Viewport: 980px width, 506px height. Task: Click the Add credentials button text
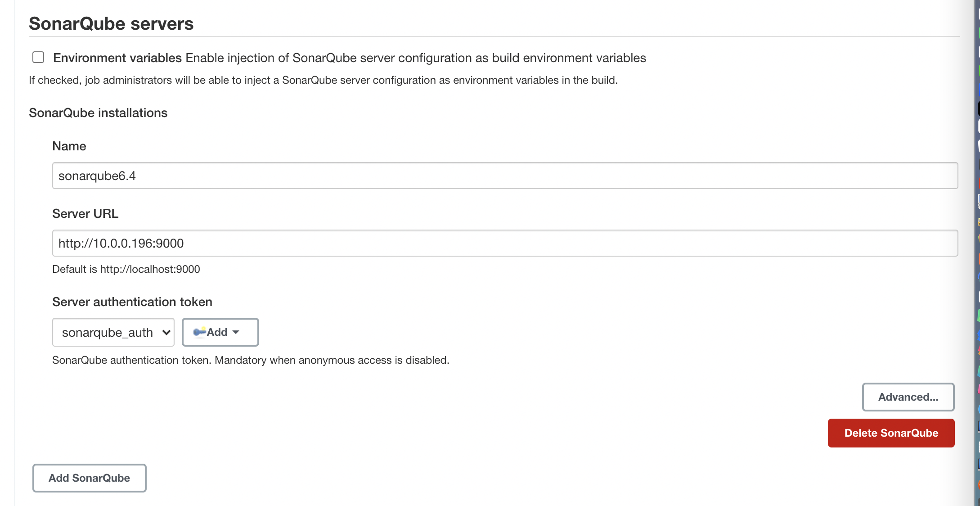217,332
